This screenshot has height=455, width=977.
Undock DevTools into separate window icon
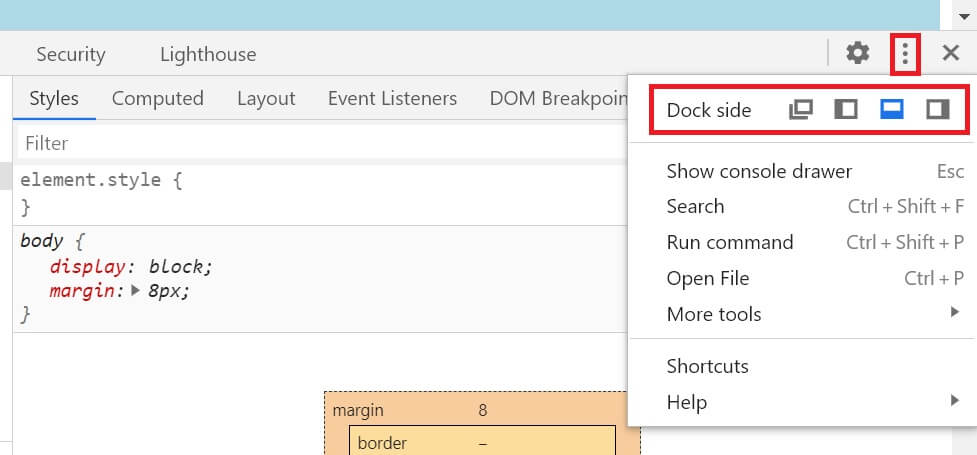tap(800, 110)
